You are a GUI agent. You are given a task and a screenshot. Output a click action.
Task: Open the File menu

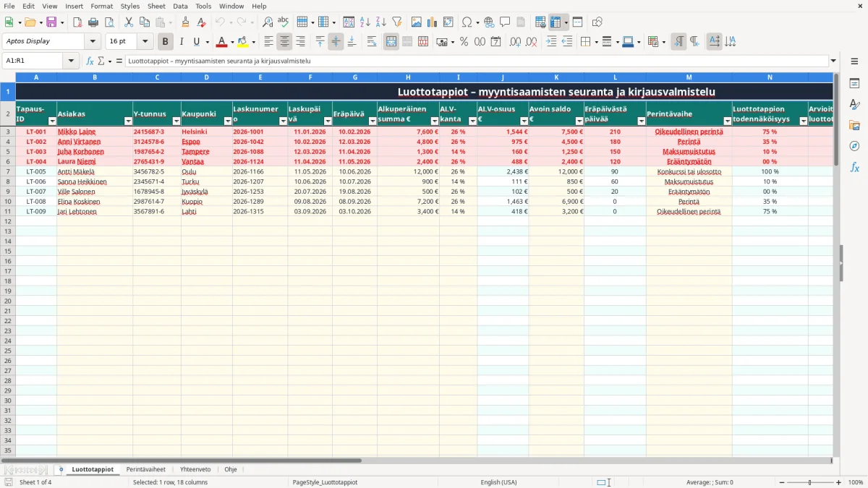(x=9, y=6)
